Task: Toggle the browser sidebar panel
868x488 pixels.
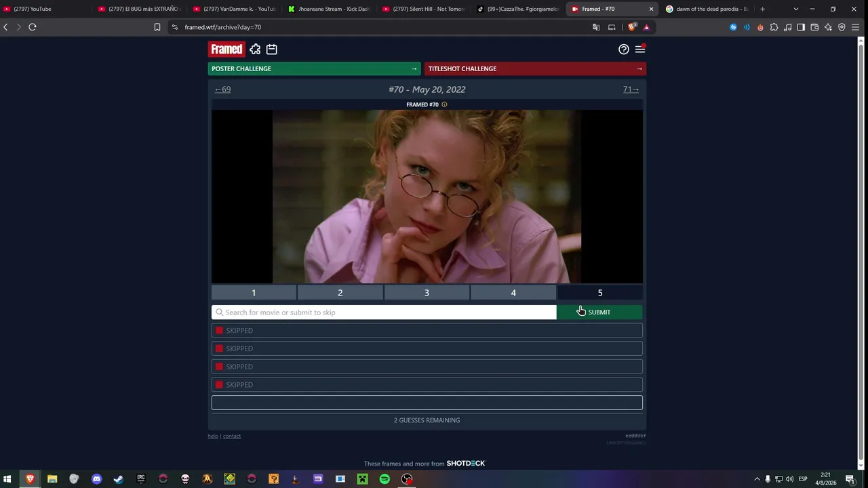Action: 801,27
